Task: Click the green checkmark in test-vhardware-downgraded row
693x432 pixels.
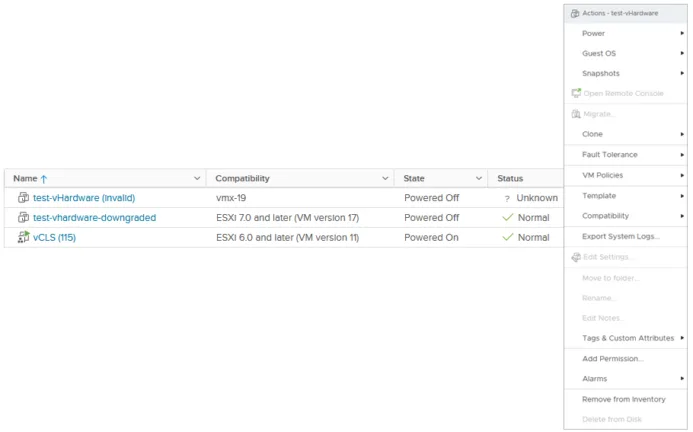Action: (508, 217)
